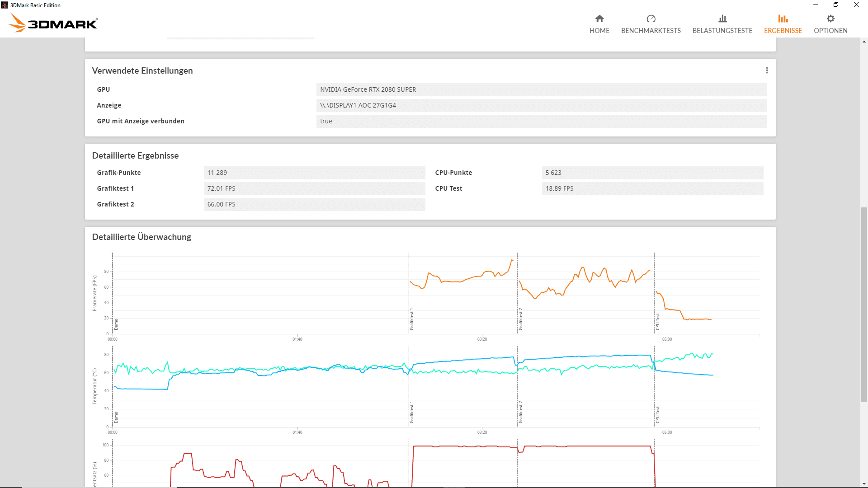Screen dimensions: 868x488
Task: Select the ERGEBNISSE tab
Action: coord(783,24)
